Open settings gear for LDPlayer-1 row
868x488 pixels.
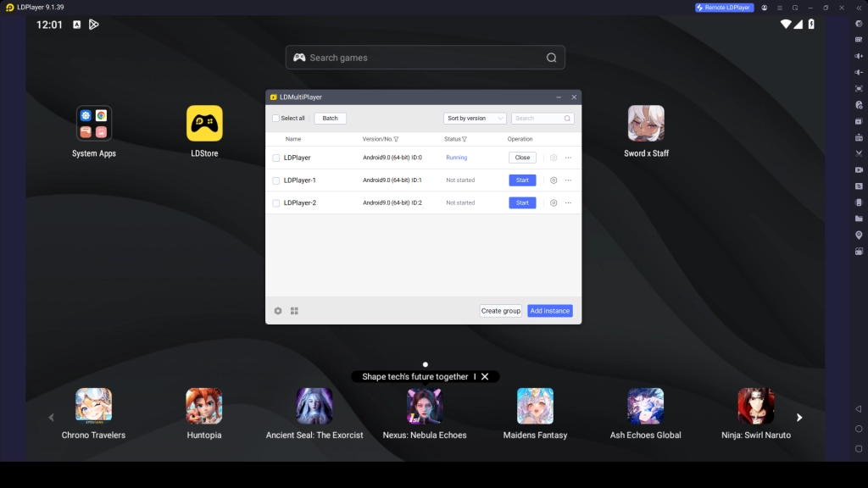(554, 180)
